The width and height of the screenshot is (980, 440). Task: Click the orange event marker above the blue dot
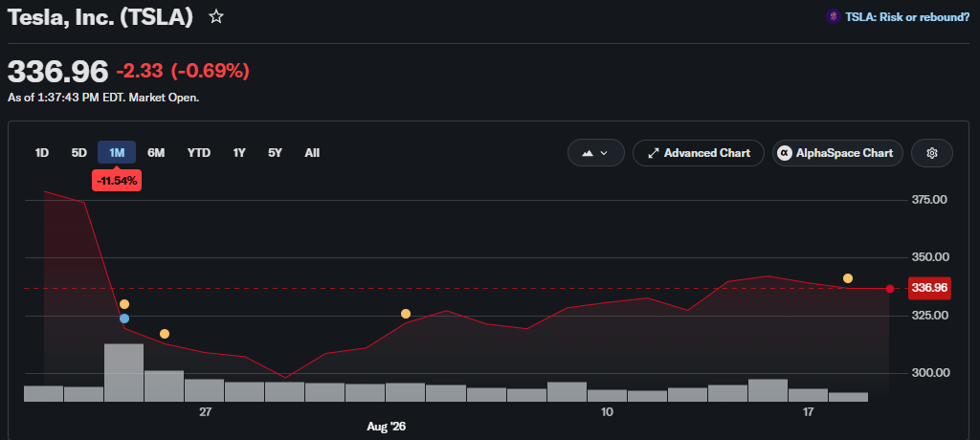pyautogui.click(x=124, y=304)
